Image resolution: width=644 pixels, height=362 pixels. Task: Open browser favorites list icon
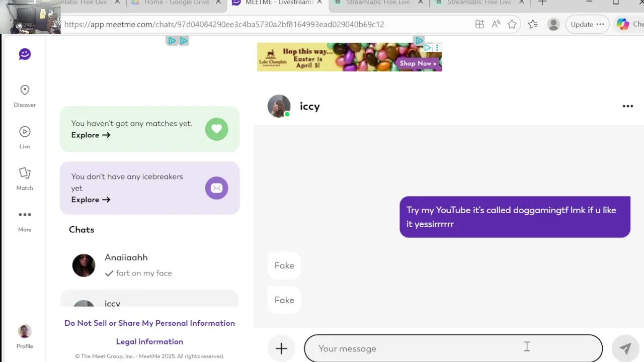pos(533,24)
